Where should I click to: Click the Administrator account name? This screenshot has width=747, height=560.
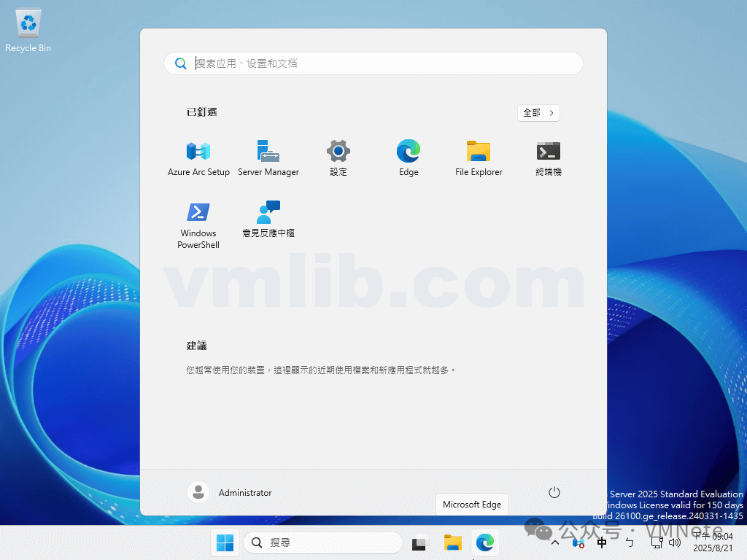(x=244, y=493)
